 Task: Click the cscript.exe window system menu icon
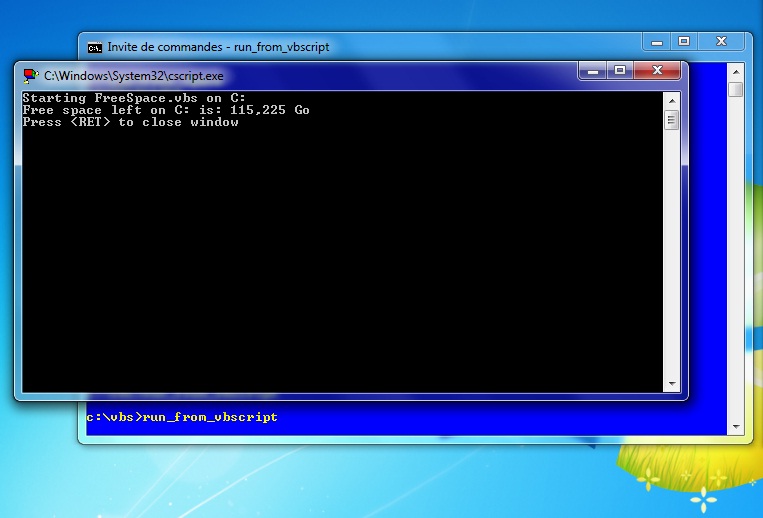pyautogui.click(x=30, y=75)
